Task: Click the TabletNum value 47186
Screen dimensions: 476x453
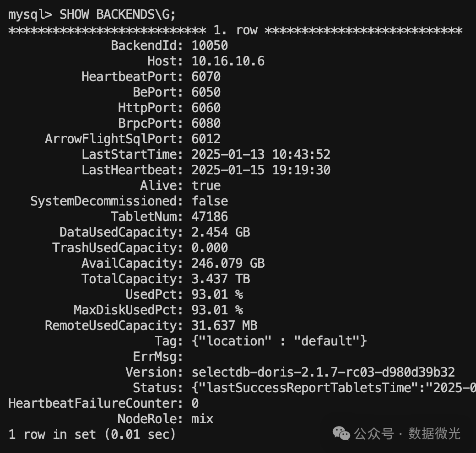Action: pyautogui.click(x=210, y=216)
